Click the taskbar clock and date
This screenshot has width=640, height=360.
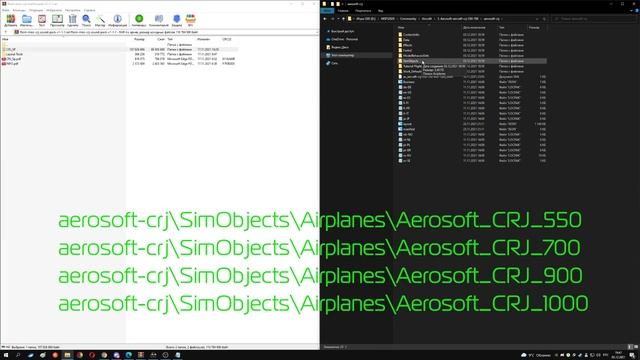(x=619, y=355)
